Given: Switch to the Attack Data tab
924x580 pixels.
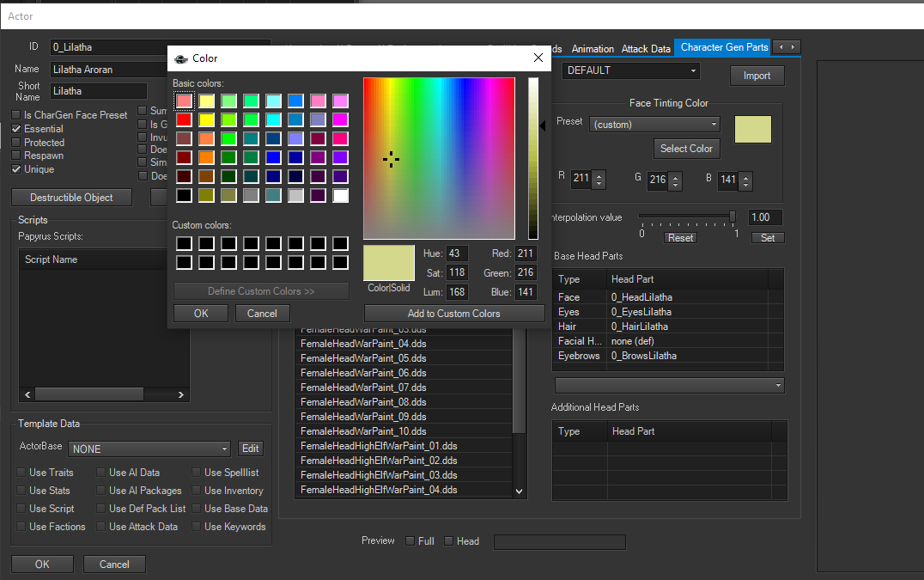Looking at the screenshot, I should (646, 49).
